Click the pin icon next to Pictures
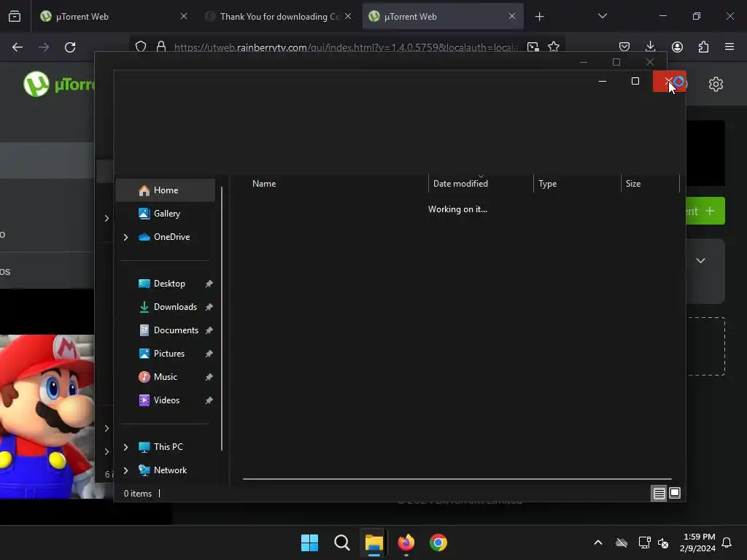The height and width of the screenshot is (560, 747). (x=209, y=354)
